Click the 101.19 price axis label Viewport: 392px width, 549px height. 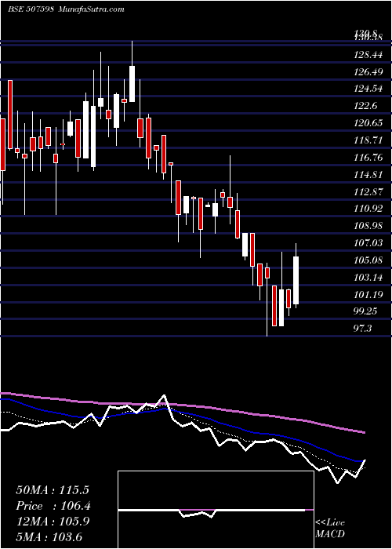point(368,294)
